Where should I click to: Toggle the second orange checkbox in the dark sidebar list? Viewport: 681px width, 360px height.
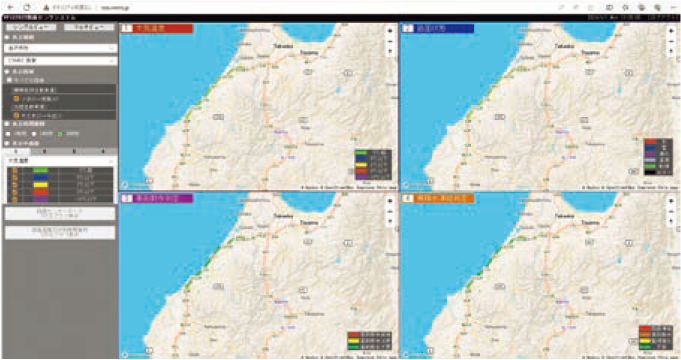click(x=16, y=116)
